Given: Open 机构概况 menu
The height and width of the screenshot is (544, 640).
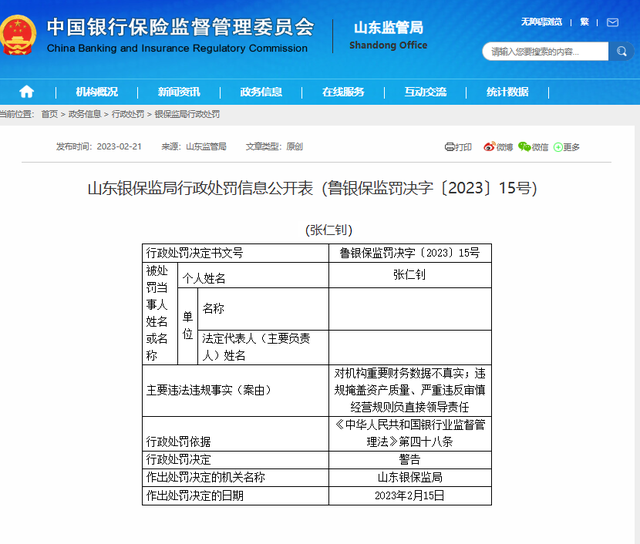Looking at the screenshot, I should (x=97, y=92).
